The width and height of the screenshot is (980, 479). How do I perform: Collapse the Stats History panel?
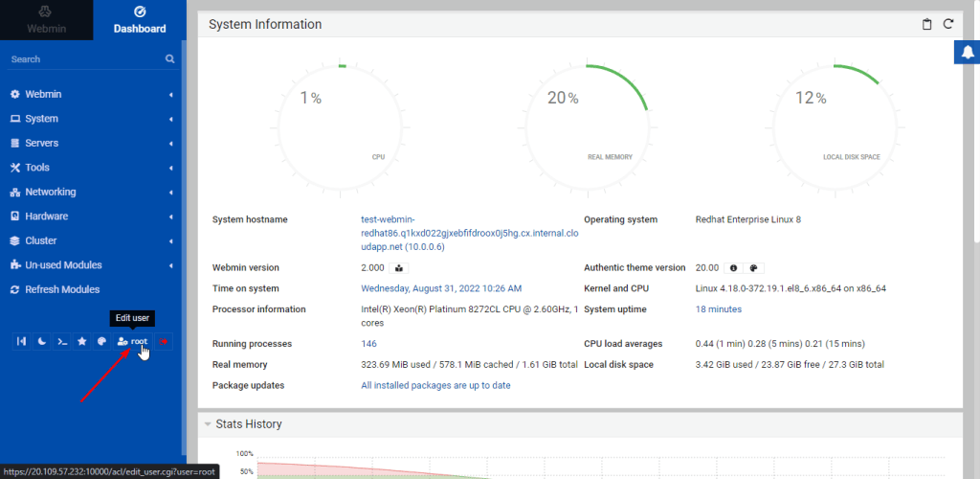click(x=208, y=424)
